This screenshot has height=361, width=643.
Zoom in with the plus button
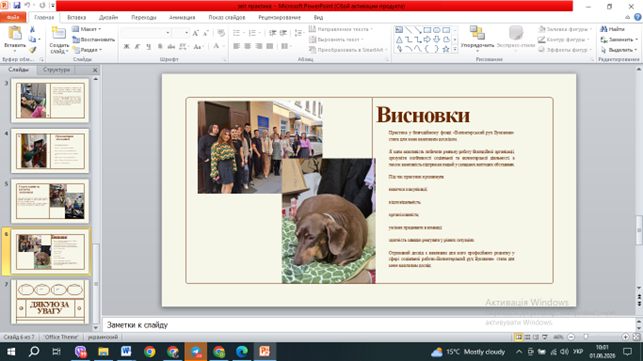point(625,337)
